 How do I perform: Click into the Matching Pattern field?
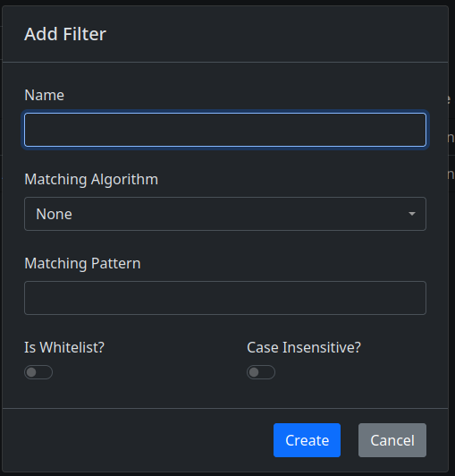pyautogui.click(x=225, y=298)
